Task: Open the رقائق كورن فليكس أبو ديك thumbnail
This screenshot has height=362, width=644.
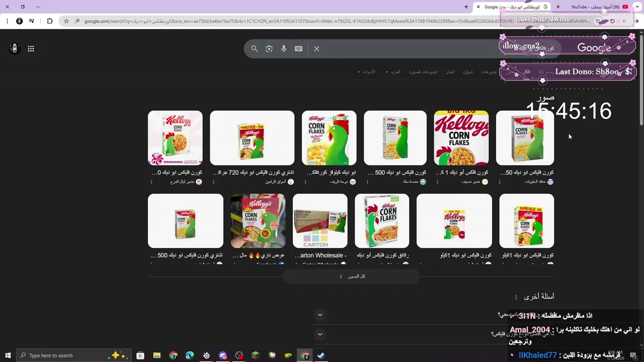Action: 382,221
